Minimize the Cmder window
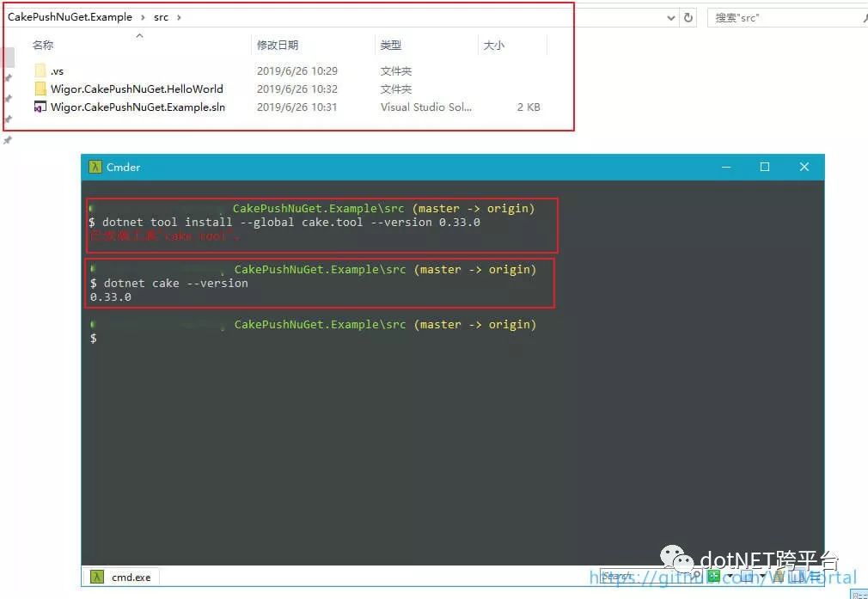This screenshot has width=868, height=599. 725,167
